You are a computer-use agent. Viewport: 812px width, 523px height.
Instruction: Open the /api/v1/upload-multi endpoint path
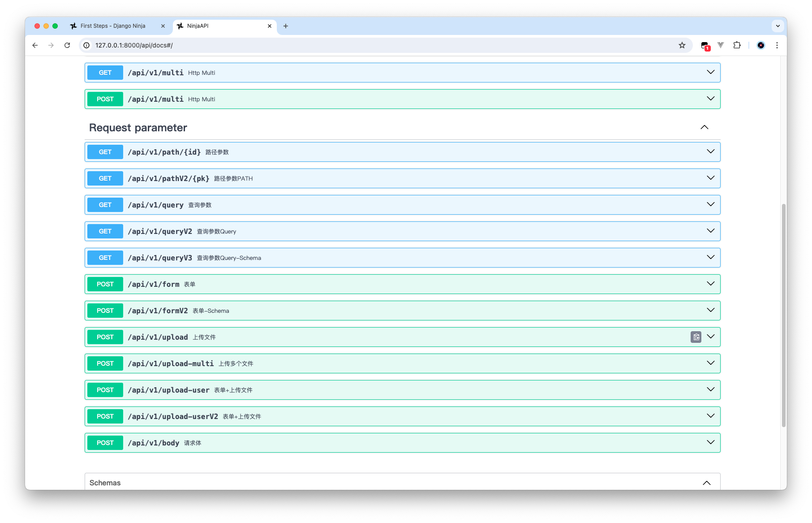pyautogui.click(x=171, y=363)
